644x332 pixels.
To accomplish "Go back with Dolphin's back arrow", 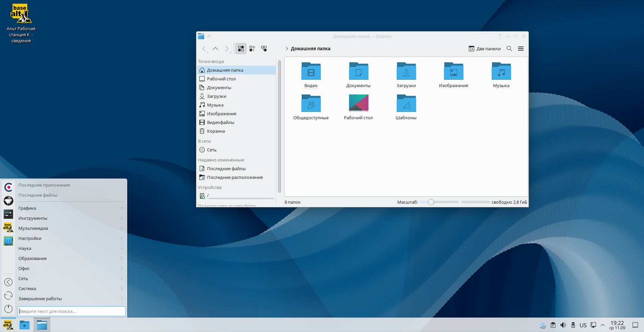I will click(204, 49).
